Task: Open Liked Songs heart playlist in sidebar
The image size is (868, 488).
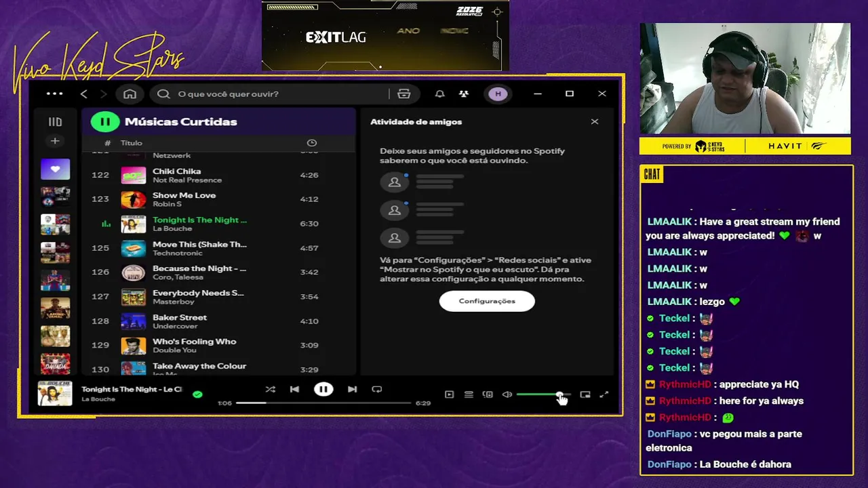Action: [x=55, y=169]
